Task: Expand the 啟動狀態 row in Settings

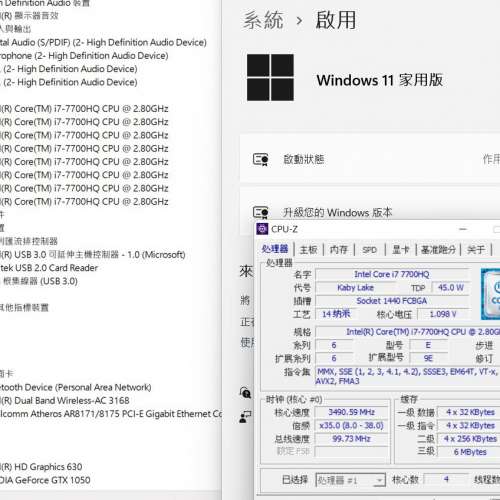Action: (370, 159)
